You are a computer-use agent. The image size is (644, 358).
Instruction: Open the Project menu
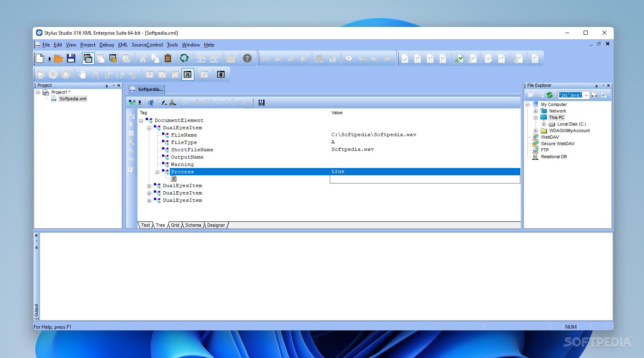(x=88, y=45)
